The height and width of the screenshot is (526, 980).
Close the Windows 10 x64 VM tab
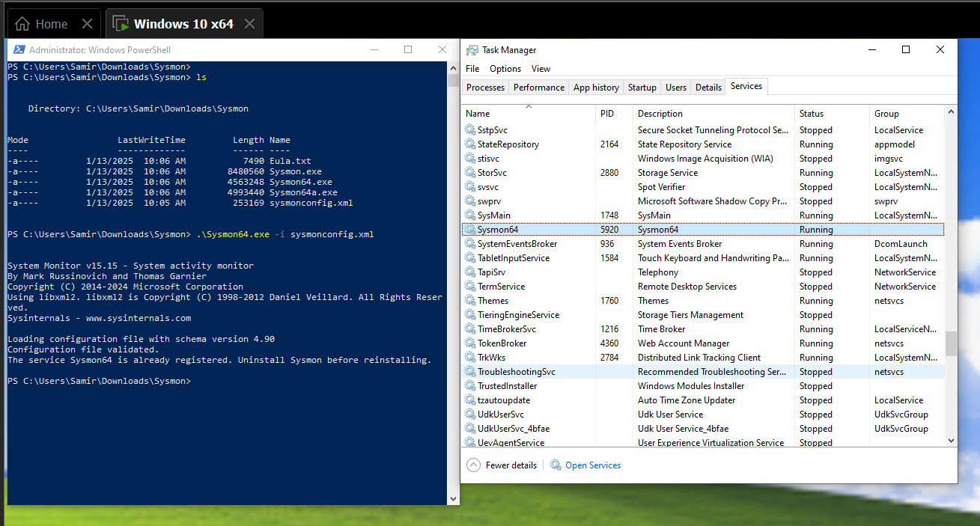(249, 24)
